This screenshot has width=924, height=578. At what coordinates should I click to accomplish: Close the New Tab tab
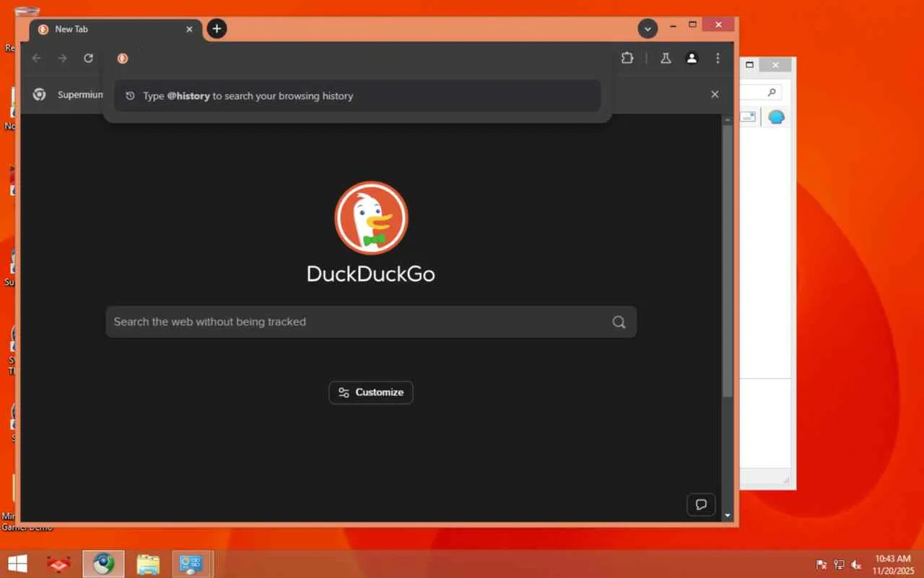(190, 30)
